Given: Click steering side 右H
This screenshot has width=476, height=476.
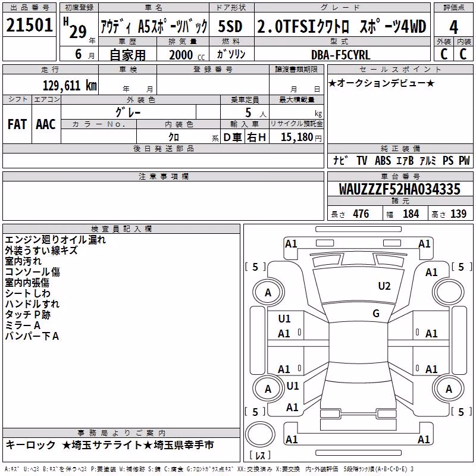Looking at the screenshot, I should [256, 137].
